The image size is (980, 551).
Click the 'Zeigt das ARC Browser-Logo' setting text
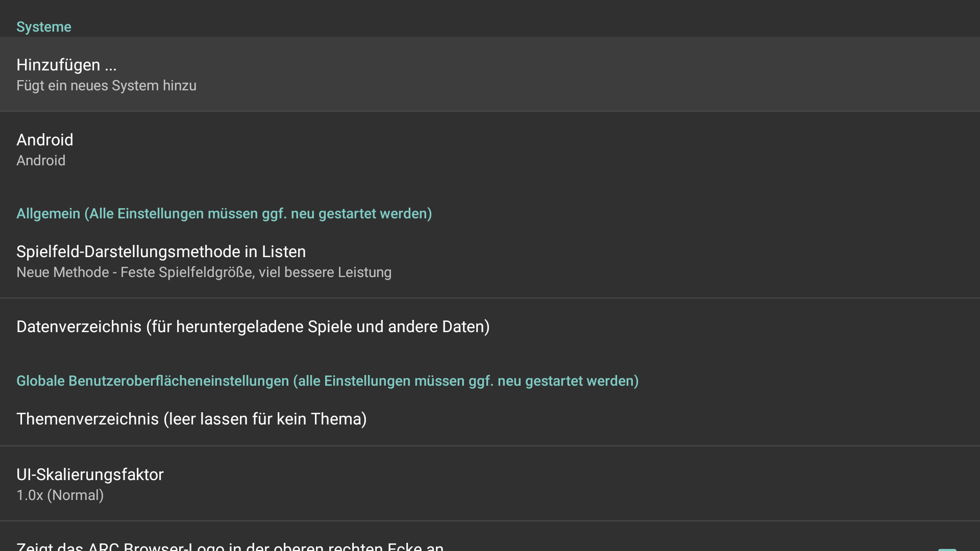pos(230,546)
